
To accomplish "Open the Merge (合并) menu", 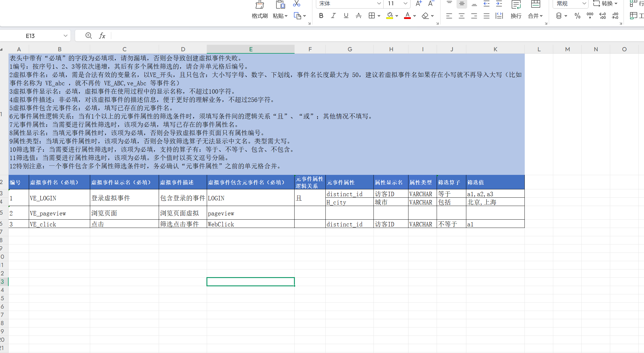I will point(535,16).
